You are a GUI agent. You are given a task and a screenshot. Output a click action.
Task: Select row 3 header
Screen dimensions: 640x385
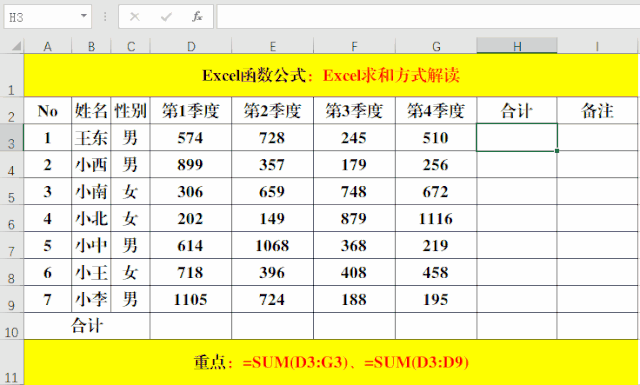point(11,137)
